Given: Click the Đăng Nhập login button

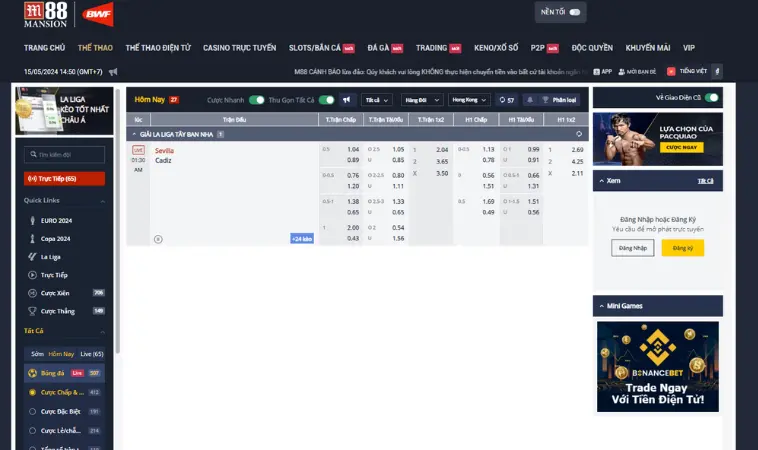Looking at the screenshot, I should 632,247.
